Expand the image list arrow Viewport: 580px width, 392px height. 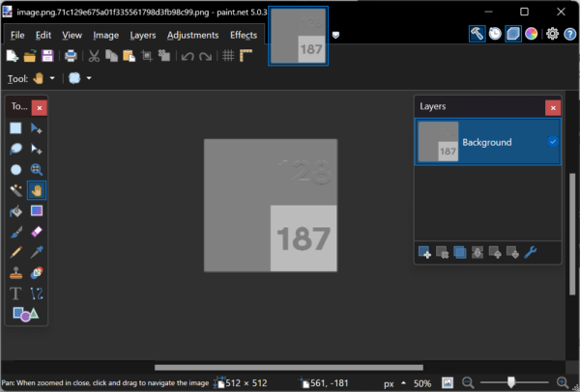[x=335, y=35]
